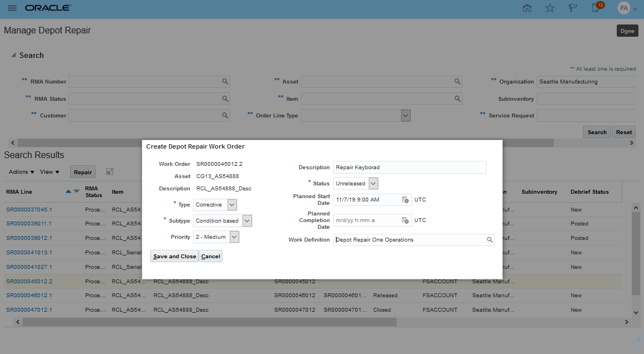Go to the Home icon
This screenshot has width=644, height=354.
527,8
